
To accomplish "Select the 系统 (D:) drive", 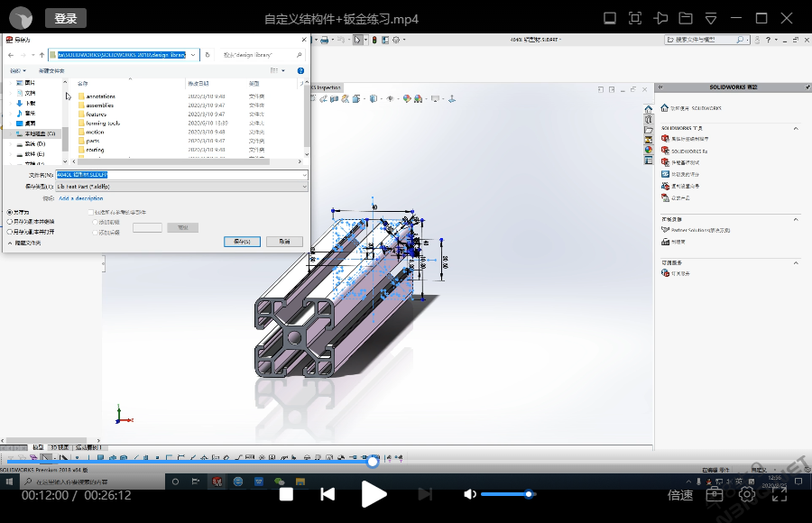I will click(x=34, y=144).
